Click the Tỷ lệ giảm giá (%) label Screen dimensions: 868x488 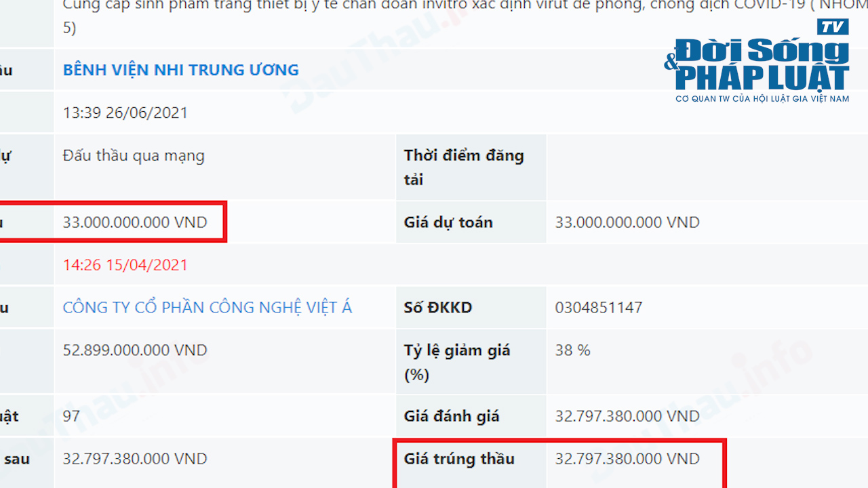coord(457,363)
